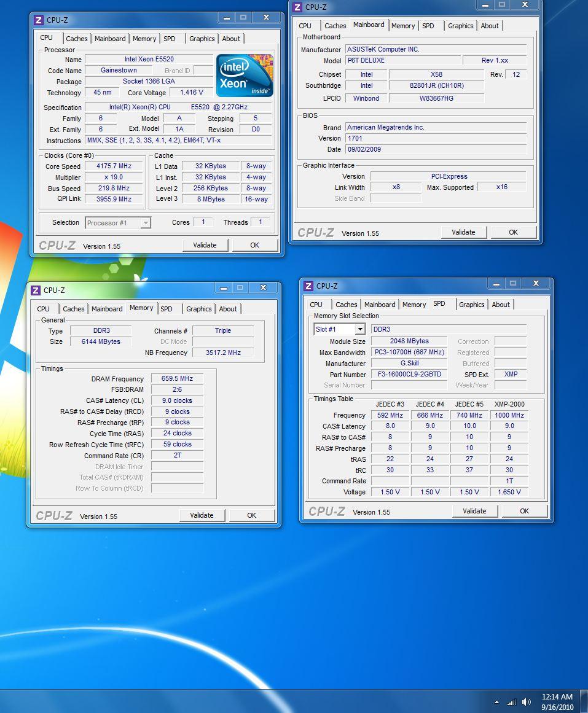Select CPU tab in the Mainboard window

coord(305,26)
